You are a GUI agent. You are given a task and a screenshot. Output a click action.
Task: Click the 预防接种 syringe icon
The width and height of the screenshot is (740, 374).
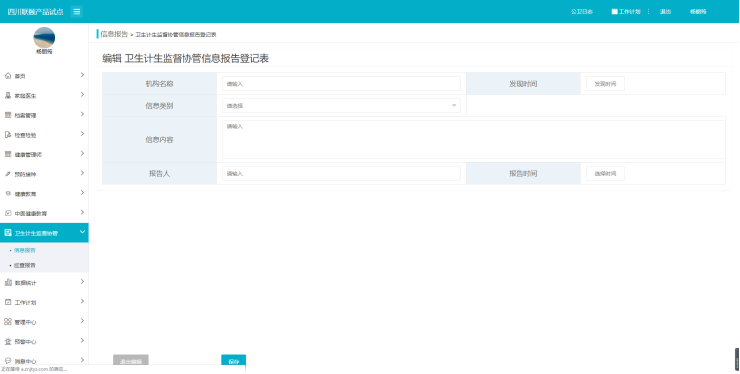pos(8,174)
